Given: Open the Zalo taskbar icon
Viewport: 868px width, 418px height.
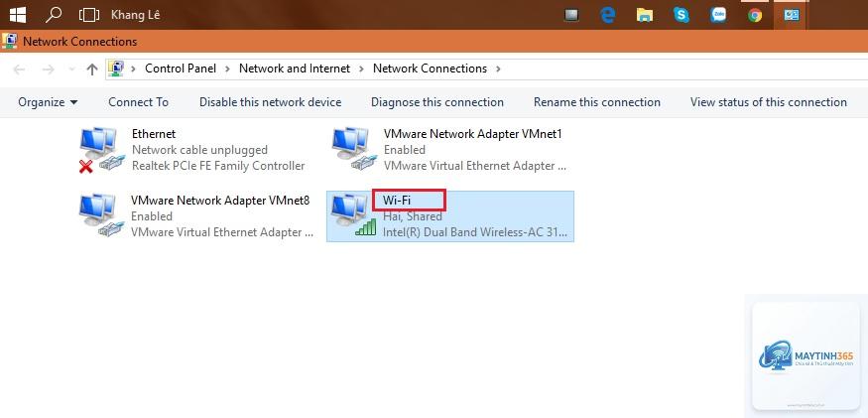Looking at the screenshot, I should click(718, 15).
